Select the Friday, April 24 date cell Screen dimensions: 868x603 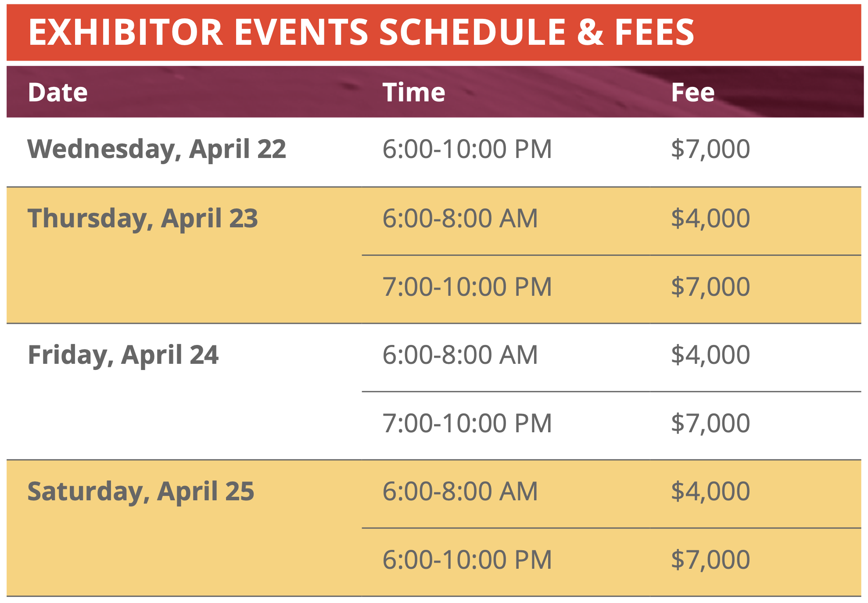pos(123,355)
